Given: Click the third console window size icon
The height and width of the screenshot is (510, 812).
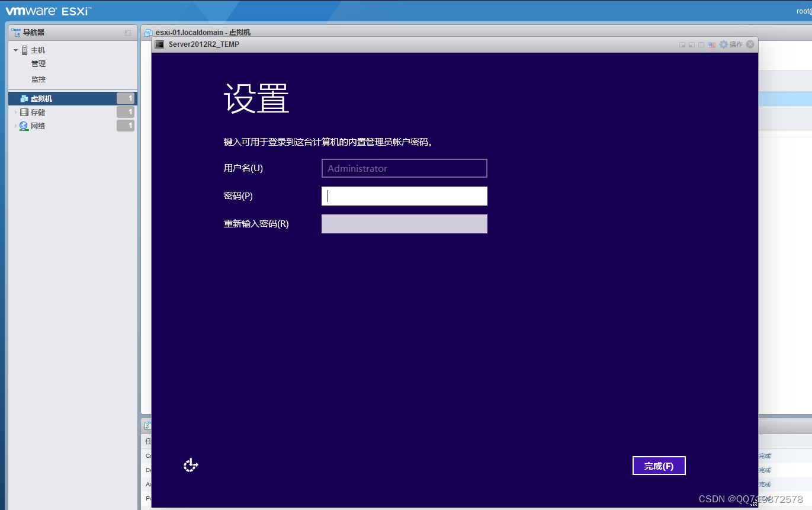Looking at the screenshot, I should [x=701, y=44].
